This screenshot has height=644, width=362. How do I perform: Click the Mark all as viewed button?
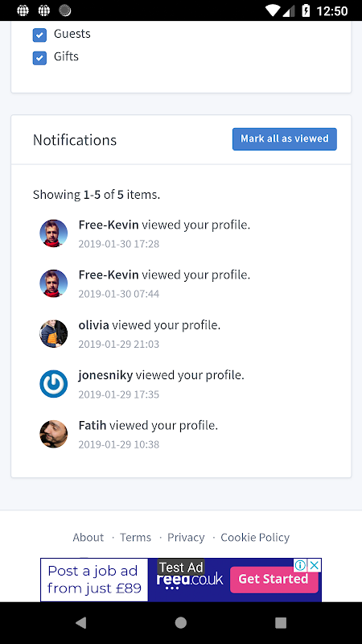(285, 138)
